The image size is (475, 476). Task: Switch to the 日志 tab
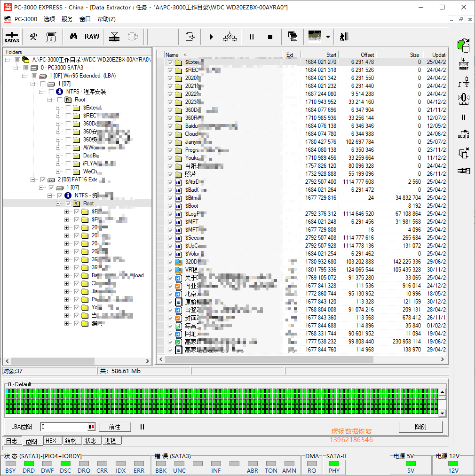(12, 441)
